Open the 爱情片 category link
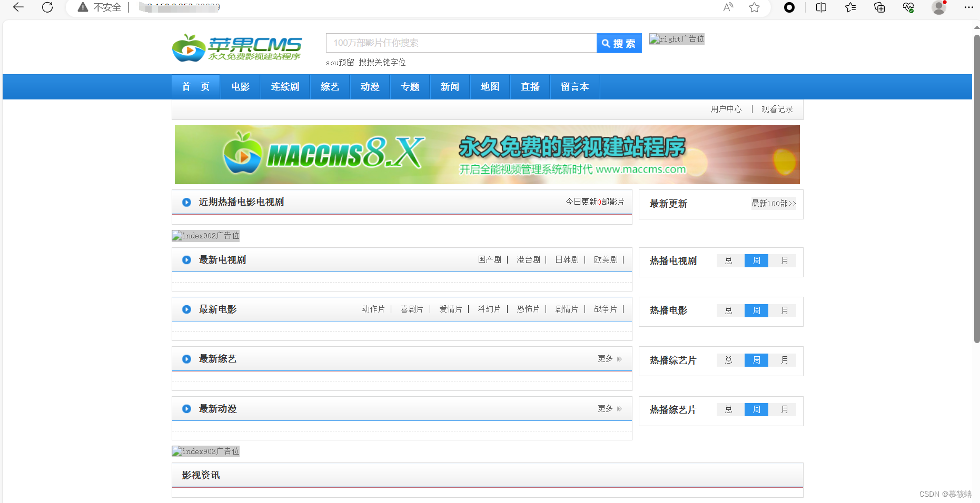 pos(451,309)
